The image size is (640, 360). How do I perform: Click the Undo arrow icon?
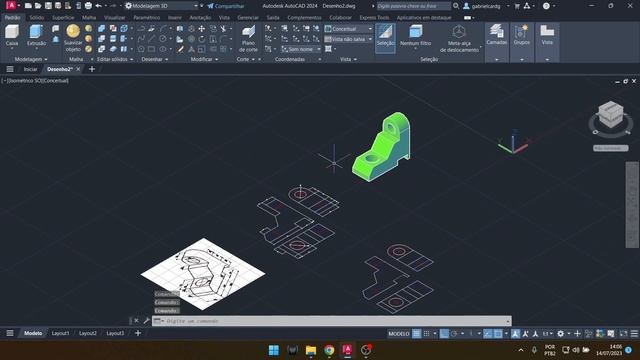[x=98, y=6]
